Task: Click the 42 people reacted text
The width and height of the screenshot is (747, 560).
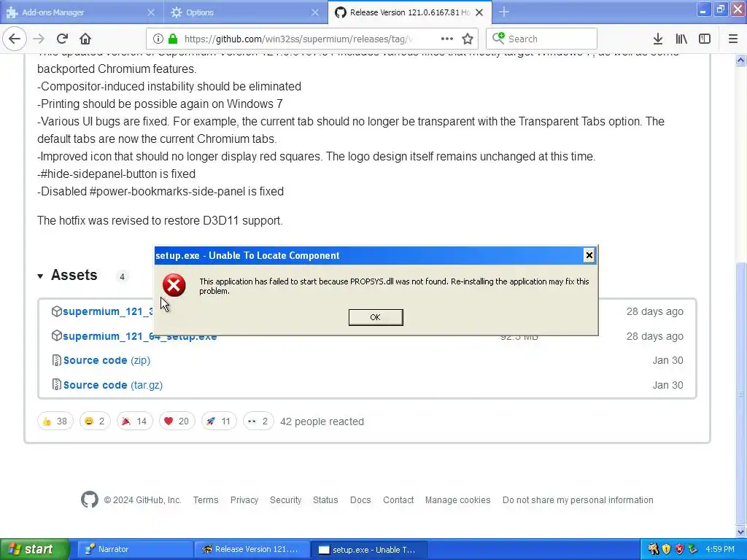Action: coord(322,421)
